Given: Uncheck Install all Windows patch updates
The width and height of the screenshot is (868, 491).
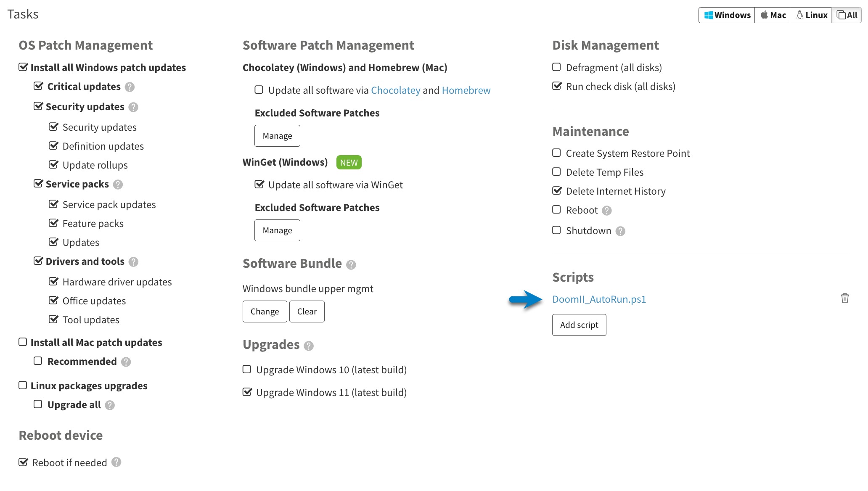Looking at the screenshot, I should pyautogui.click(x=23, y=67).
